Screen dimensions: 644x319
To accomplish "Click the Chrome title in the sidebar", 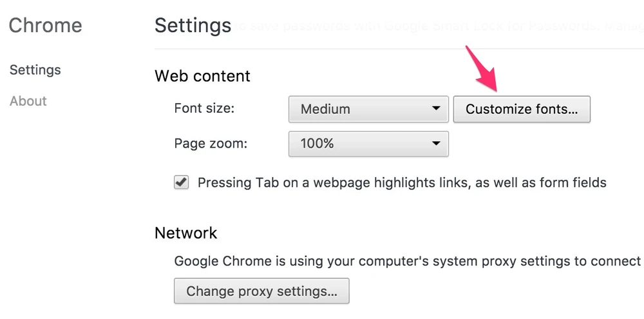I will [45, 26].
